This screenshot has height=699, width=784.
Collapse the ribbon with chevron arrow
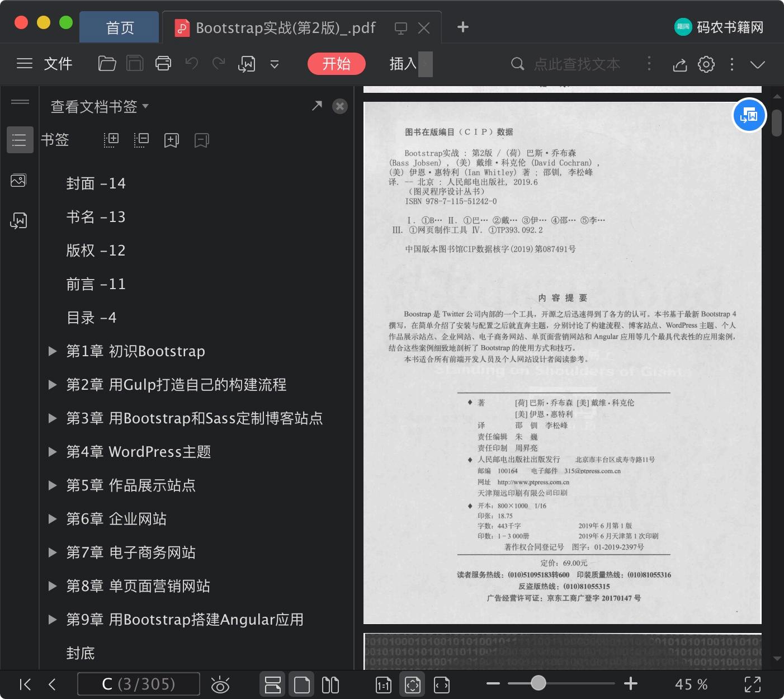pos(758,65)
